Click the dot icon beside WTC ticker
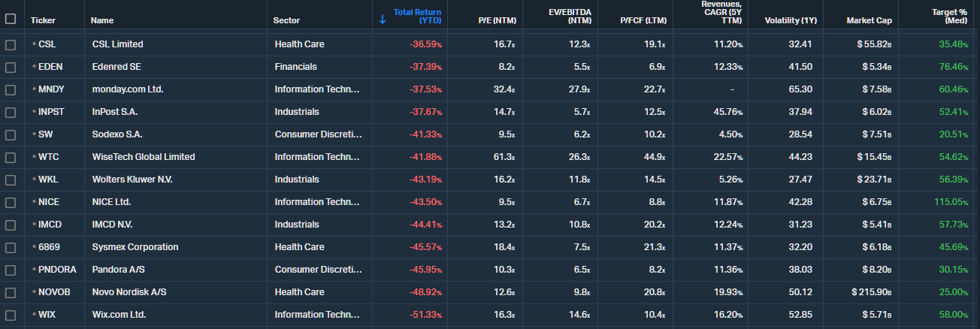This screenshot has width=980, height=329. (x=34, y=157)
